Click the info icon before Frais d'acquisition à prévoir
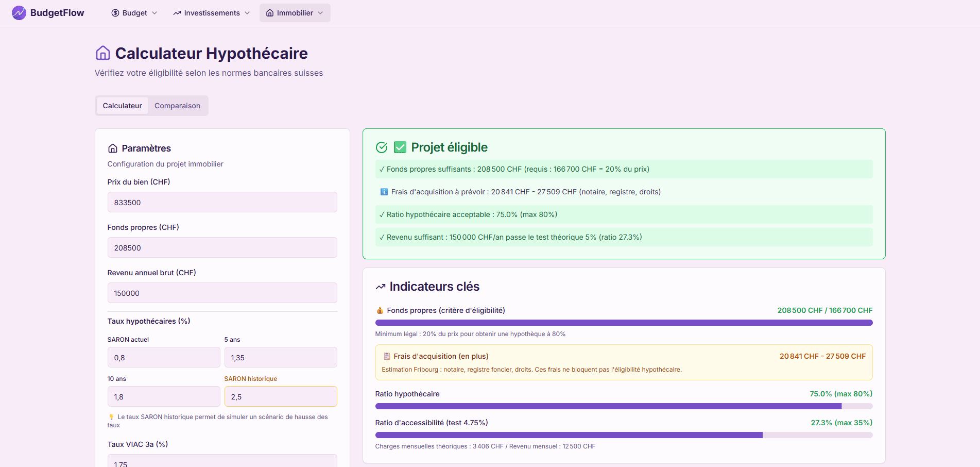Screen dimensions: 980x467 coord(384,192)
